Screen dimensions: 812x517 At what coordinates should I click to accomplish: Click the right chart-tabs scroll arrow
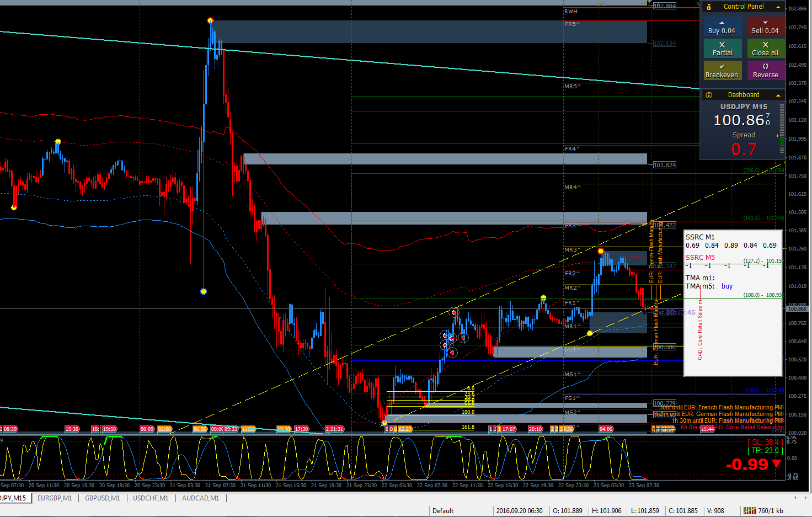coord(804,498)
